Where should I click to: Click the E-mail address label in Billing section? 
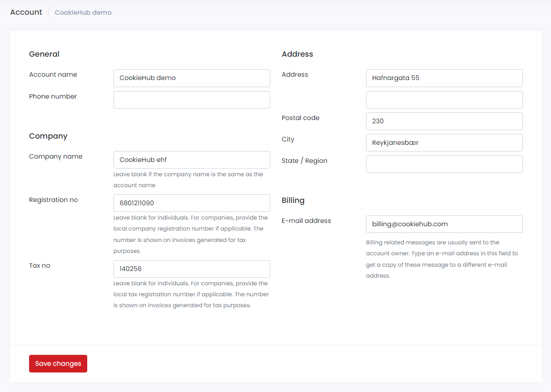point(306,221)
